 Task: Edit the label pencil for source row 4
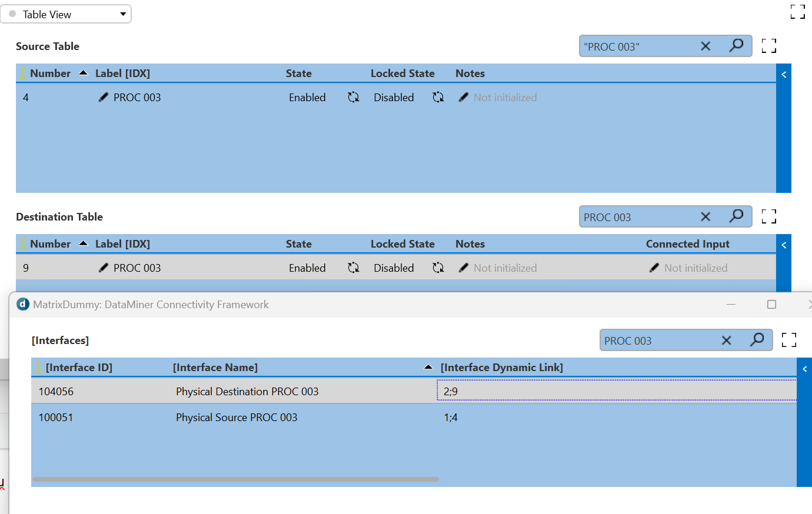coord(103,97)
